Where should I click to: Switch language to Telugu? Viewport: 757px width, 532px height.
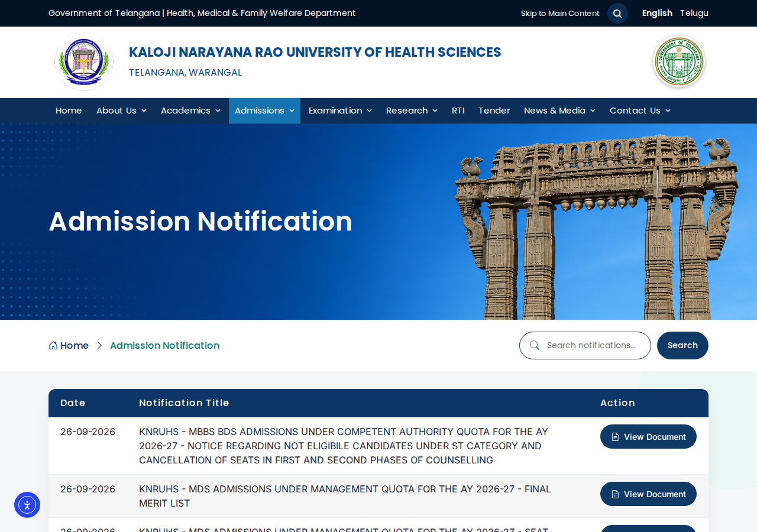pyautogui.click(x=694, y=13)
